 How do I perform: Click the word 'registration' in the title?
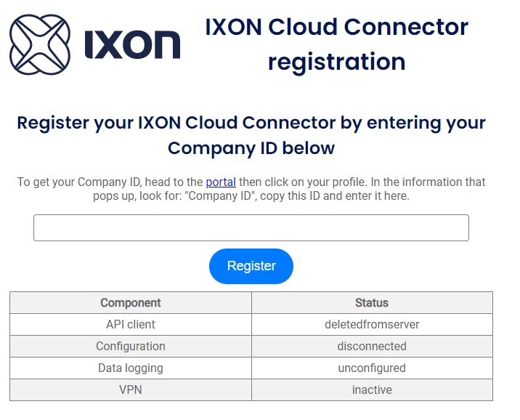coord(336,62)
